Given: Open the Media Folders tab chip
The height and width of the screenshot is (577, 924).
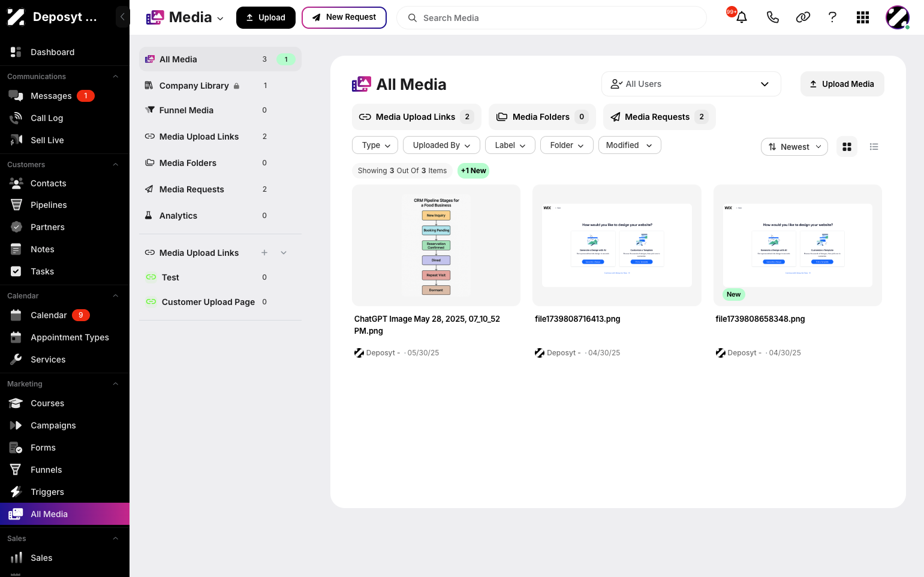Looking at the screenshot, I should [x=541, y=117].
